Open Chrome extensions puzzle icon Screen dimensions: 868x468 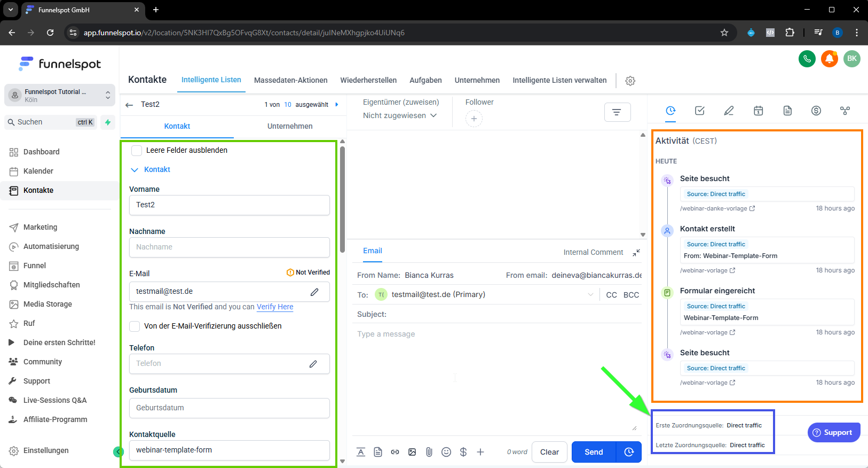coord(790,33)
